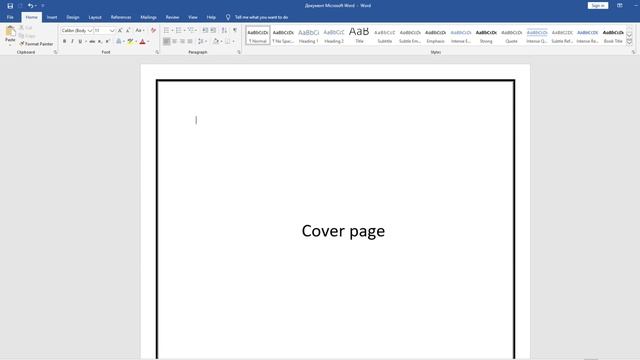The width and height of the screenshot is (640, 360).
Task: Decrease font size with shrink font icon
Action: pos(128,31)
